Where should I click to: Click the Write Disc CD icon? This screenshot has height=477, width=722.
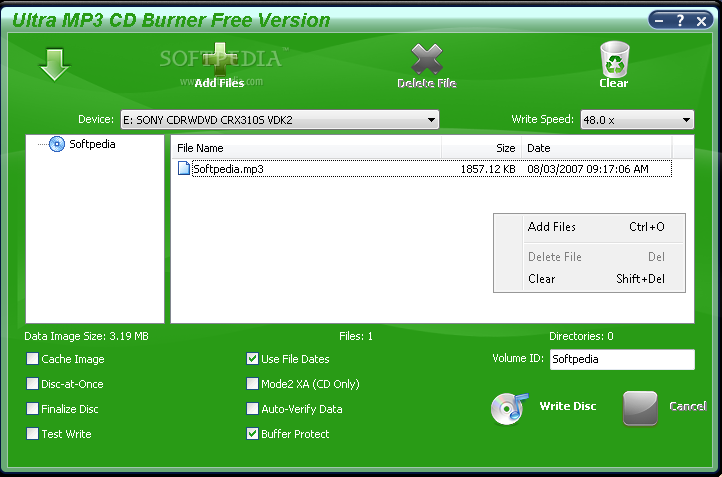tap(509, 408)
